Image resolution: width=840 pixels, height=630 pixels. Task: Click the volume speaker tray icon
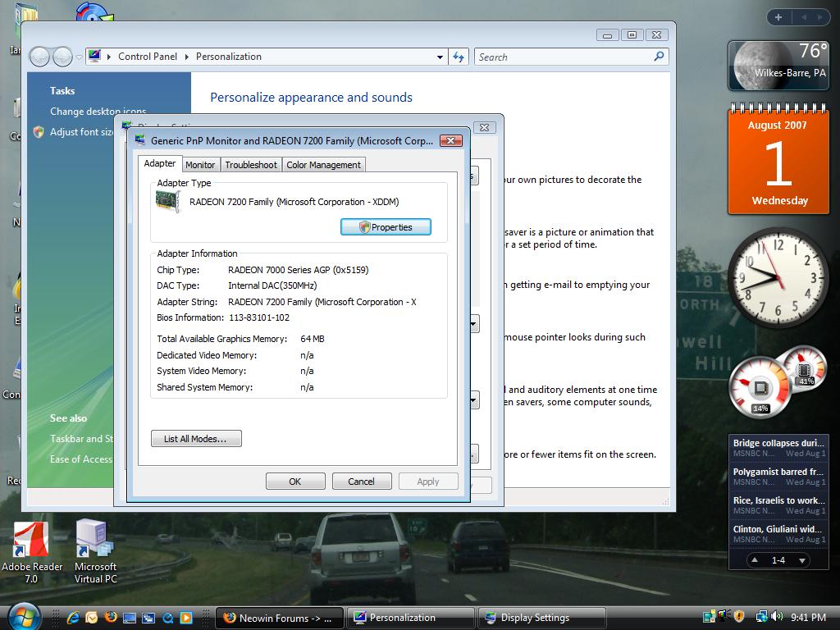[776, 617]
